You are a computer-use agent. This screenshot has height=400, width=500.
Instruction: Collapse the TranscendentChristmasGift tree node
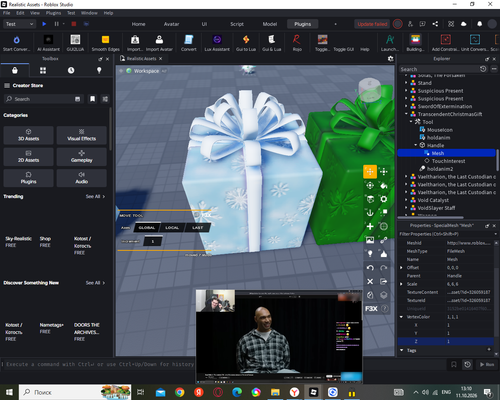click(x=406, y=114)
